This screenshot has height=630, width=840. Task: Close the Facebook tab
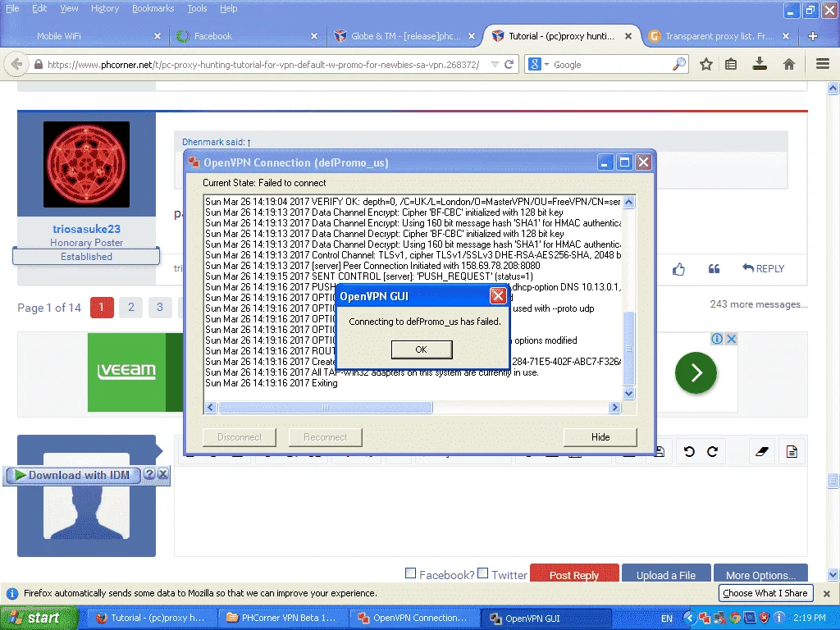tap(314, 36)
